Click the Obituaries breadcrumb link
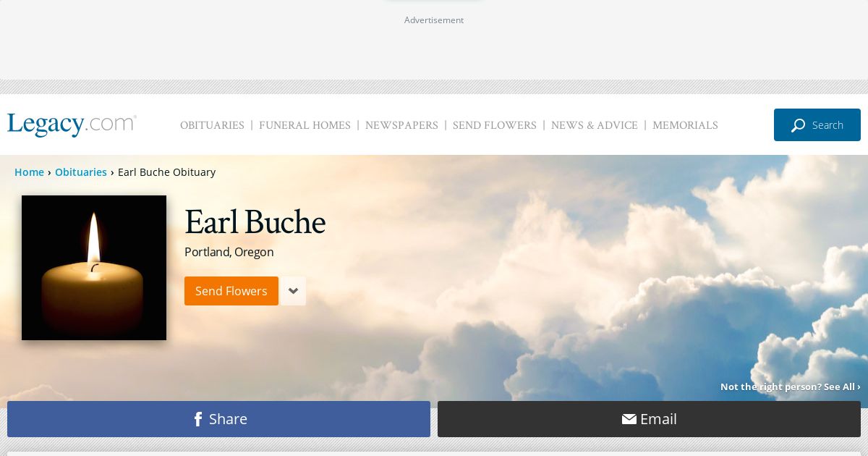Image resolution: width=868 pixels, height=456 pixels. tap(81, 172)
